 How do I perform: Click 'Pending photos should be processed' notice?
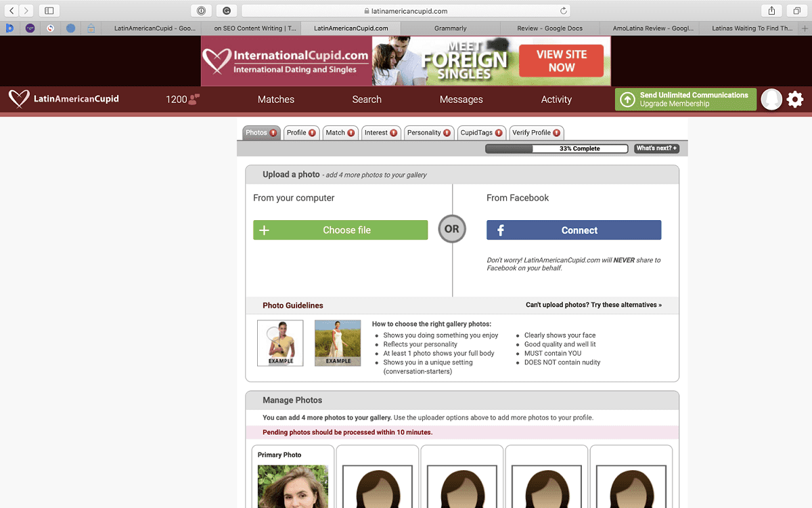click(347, 432)
